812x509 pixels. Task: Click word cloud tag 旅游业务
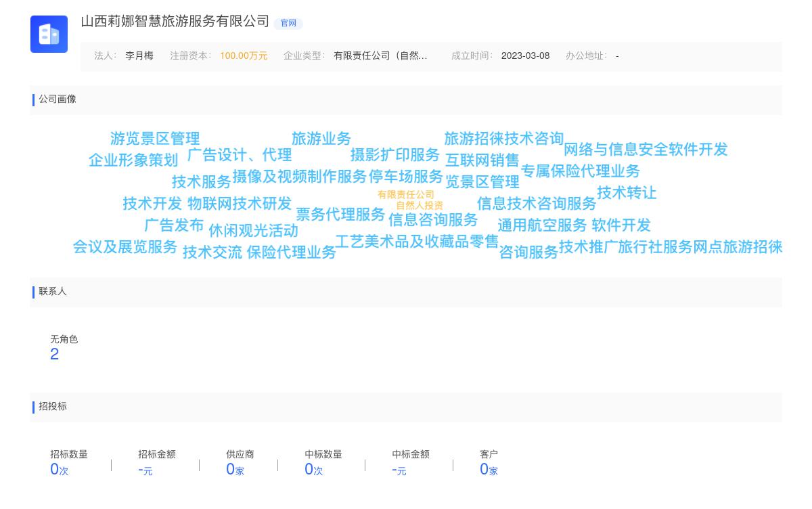321,139
